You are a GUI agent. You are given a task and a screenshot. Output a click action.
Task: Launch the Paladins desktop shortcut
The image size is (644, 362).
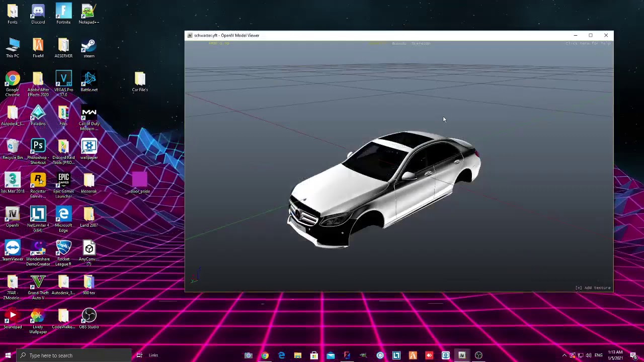(38, 116)
